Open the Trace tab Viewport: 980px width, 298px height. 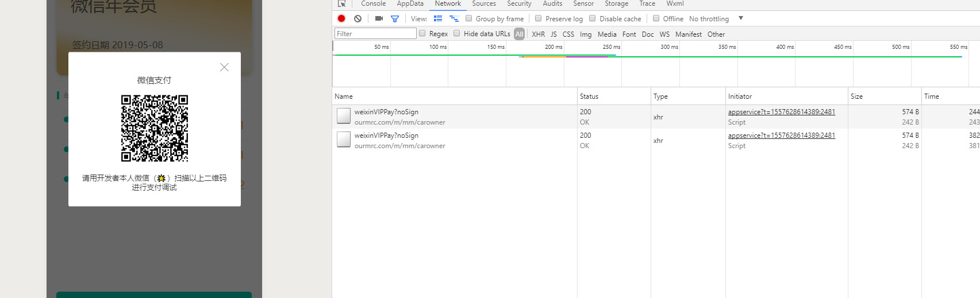647,3
